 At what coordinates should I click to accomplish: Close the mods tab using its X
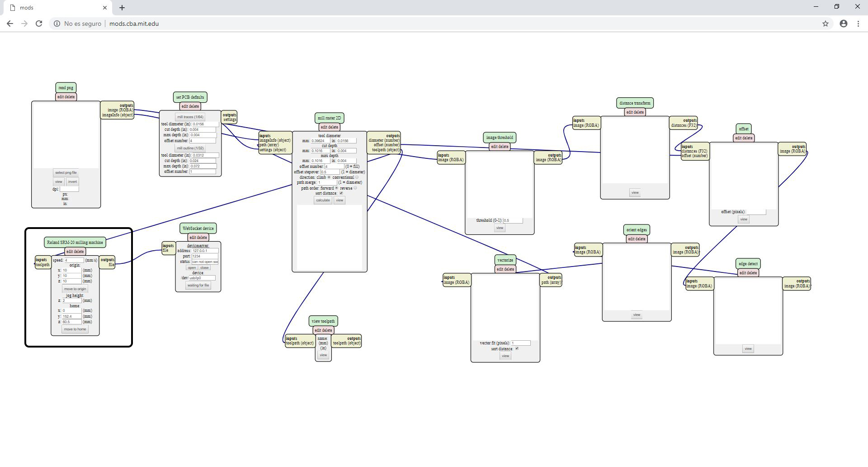(x=105, y=8)
